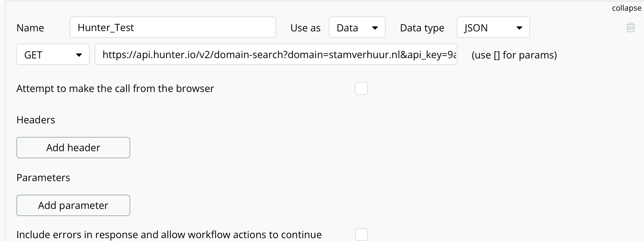
Task: Click the Name field containing Hunter_Test
Action: [173, 27]
